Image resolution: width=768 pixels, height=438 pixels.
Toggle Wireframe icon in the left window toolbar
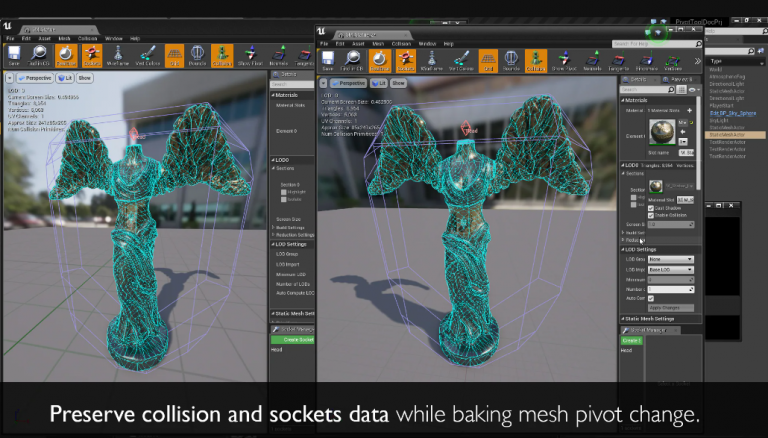click(118, 55)
